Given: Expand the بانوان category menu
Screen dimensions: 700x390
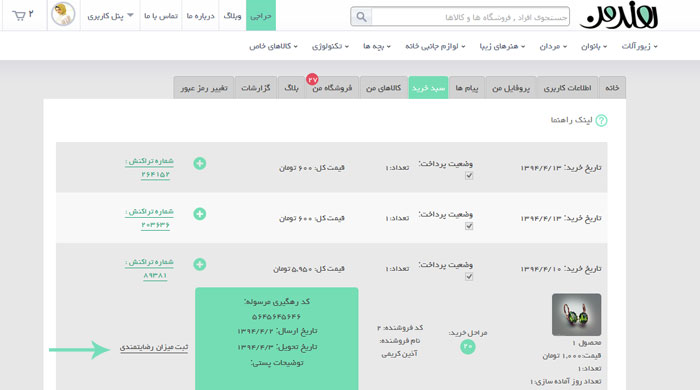Looking at the screenshot, I should (594, 46).
